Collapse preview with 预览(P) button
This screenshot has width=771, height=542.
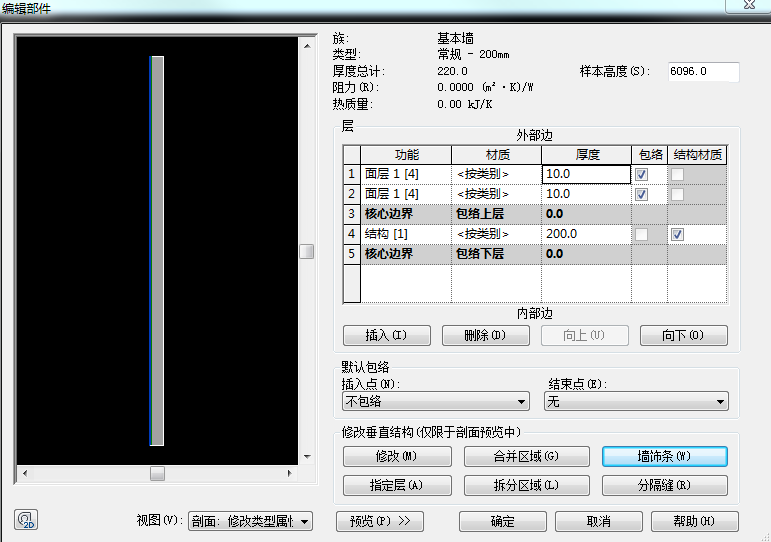380,521
